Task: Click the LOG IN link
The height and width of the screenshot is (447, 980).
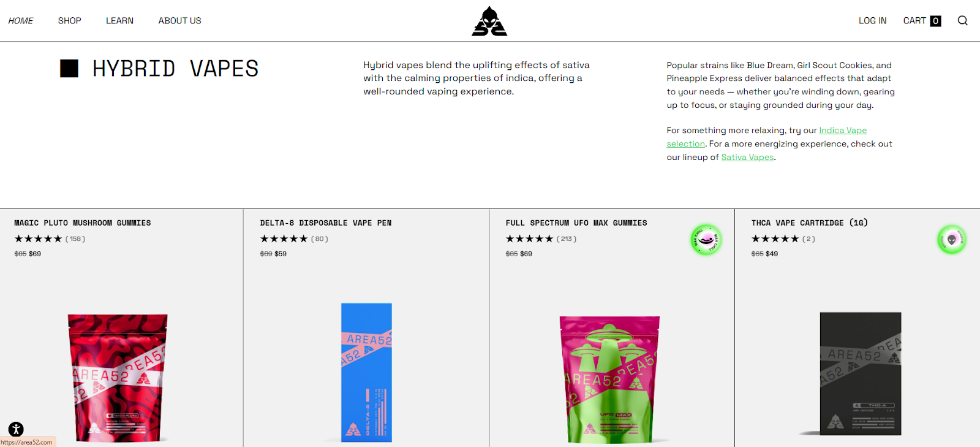Action: point(872,21)
